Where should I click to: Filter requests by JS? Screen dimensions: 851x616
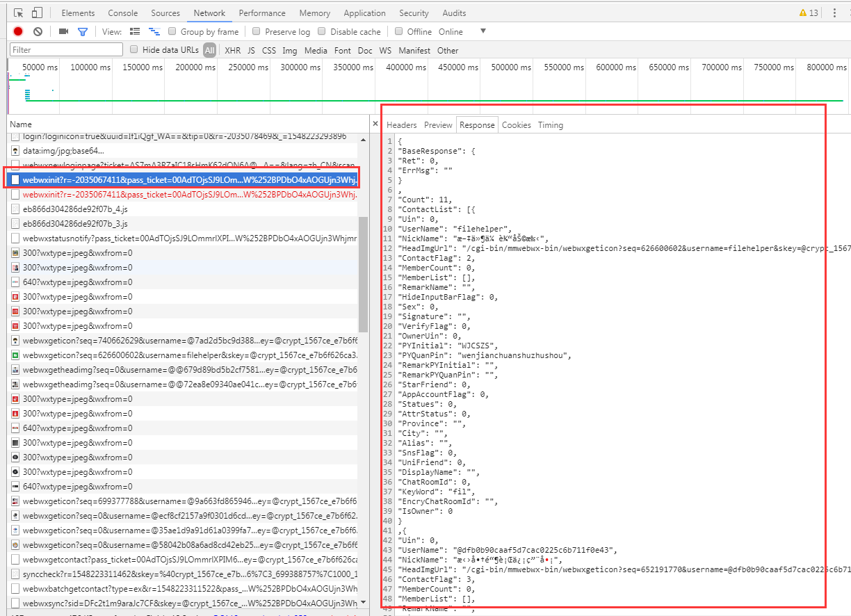tap(251, 50)
